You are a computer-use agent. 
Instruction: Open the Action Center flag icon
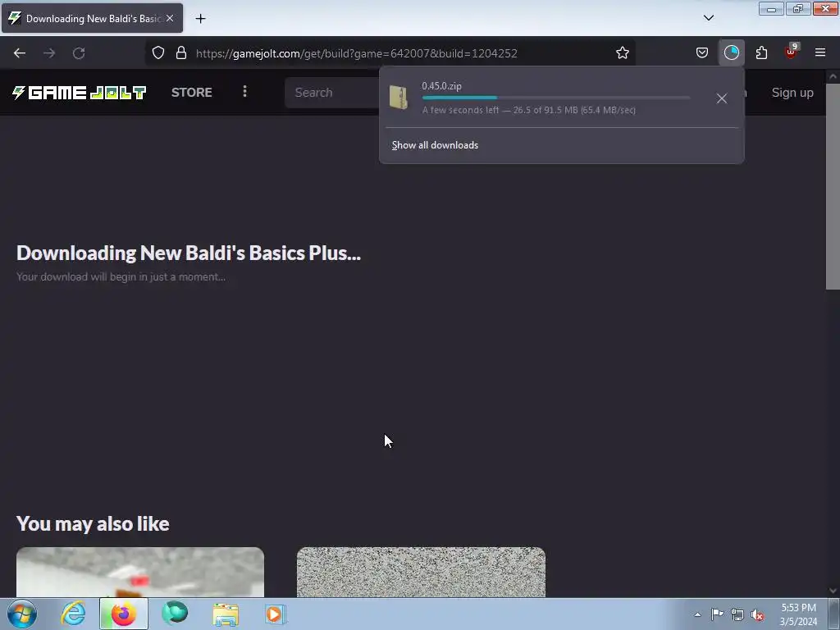click(x=717, y=614)
